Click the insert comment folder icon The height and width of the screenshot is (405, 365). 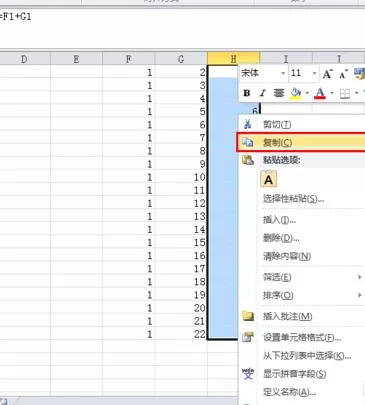pyautogui.click(x=248, y=316)
